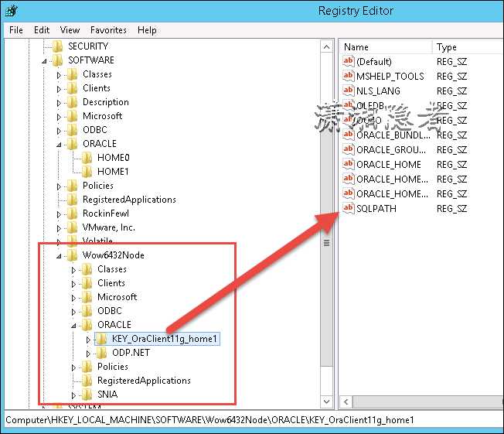This screenshot has height=434, width=504.
Task: Click the VMware, Inc. folder icon
Action: tap(73, 227)
